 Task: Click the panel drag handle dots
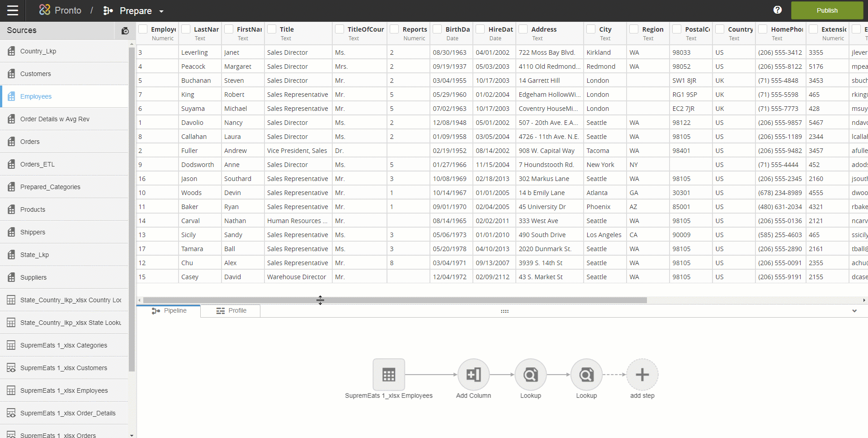pos(505,311)
